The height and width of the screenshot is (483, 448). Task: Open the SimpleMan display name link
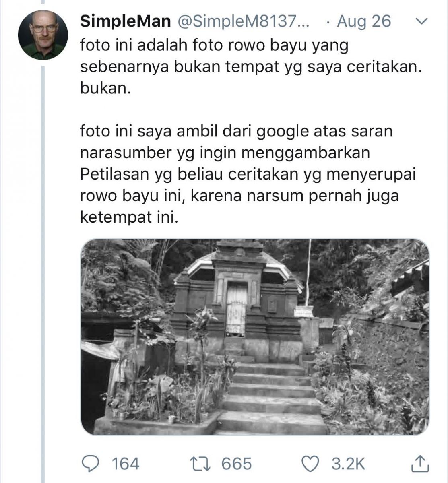pyautogui.click(x=125, y=21)
